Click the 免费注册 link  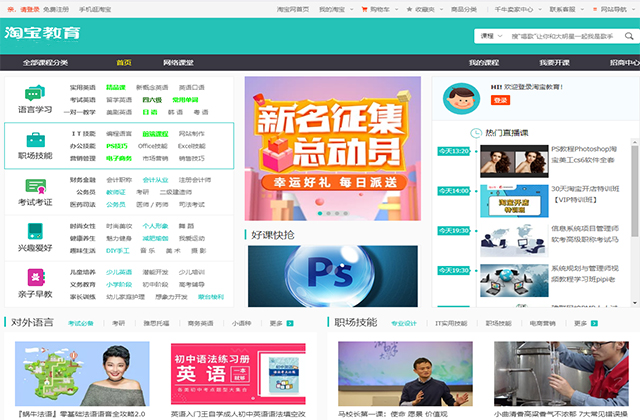tap(56, 9)
